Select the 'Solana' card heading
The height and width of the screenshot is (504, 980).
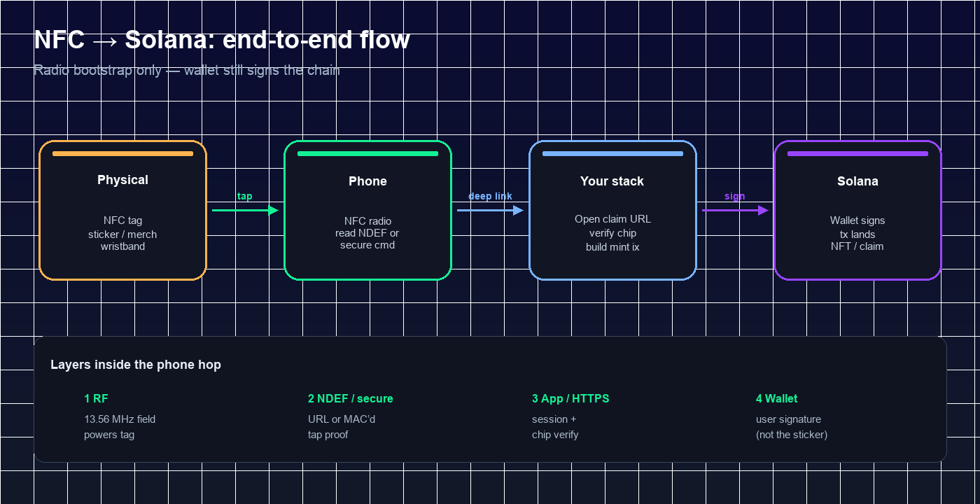[857, 181]
